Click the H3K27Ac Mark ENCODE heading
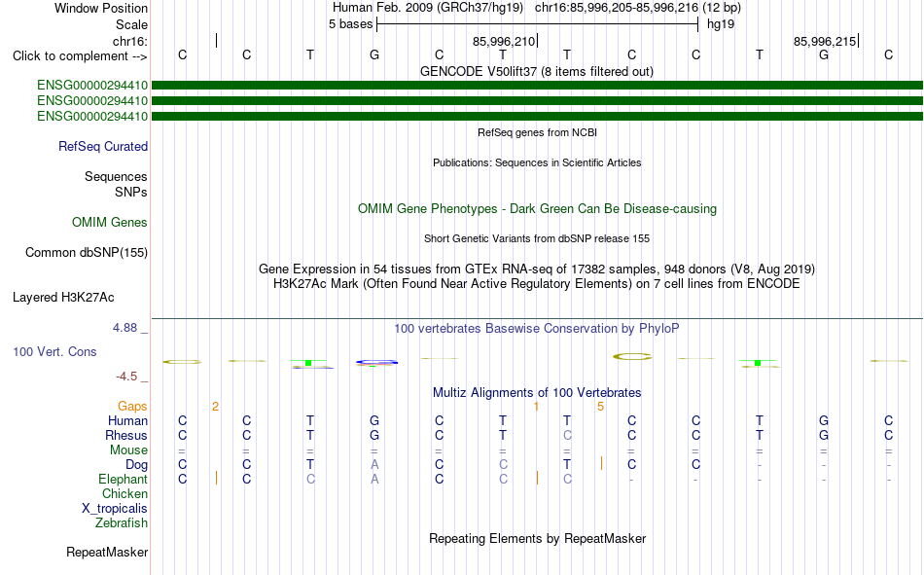 point(537,284)
